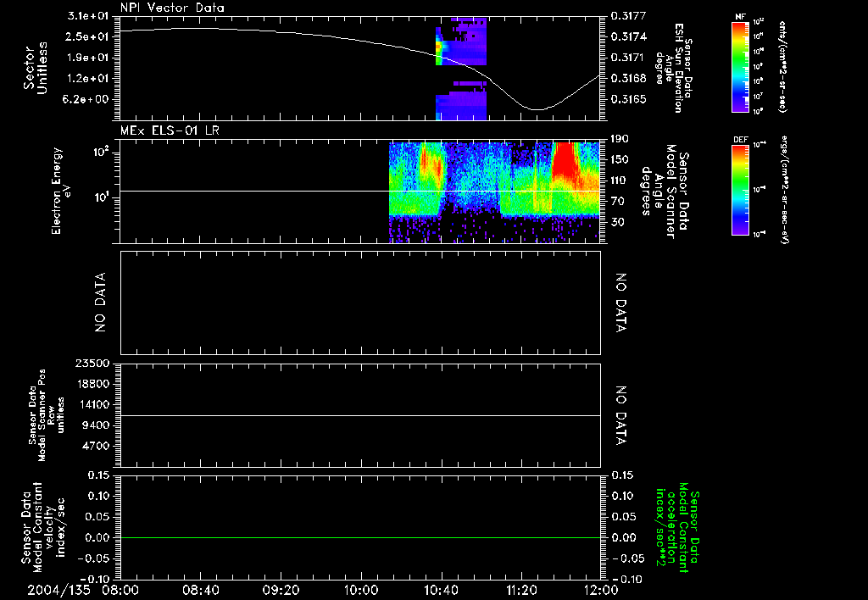This screenshot has height=600, width=868.
Task: Click the "0.3171" sun elevation tick
Action: (628, 58)
